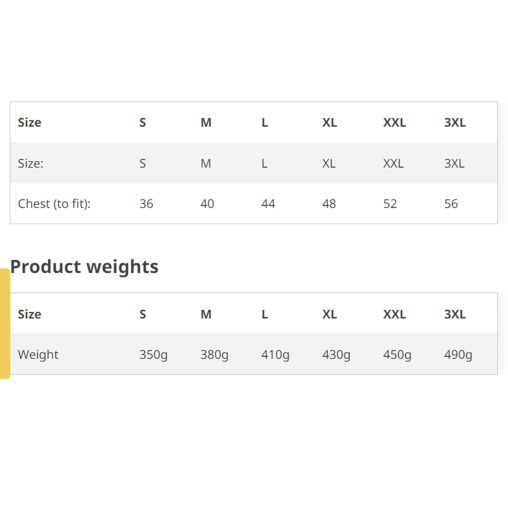
Task: Click the 'Size:' row label
Action: point(31,164)
